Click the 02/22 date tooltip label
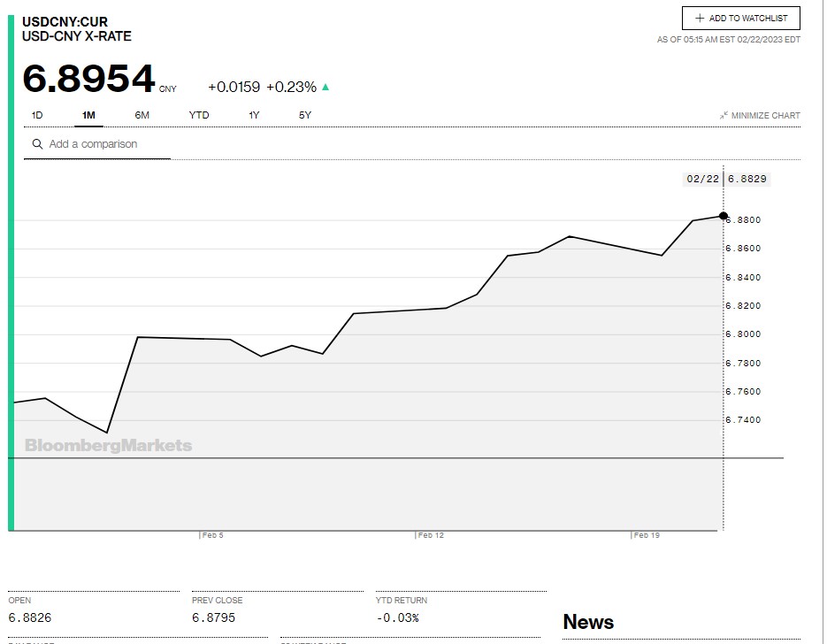Image resolution: width=827 pixels, height=644 pixels. coord(702,179)
